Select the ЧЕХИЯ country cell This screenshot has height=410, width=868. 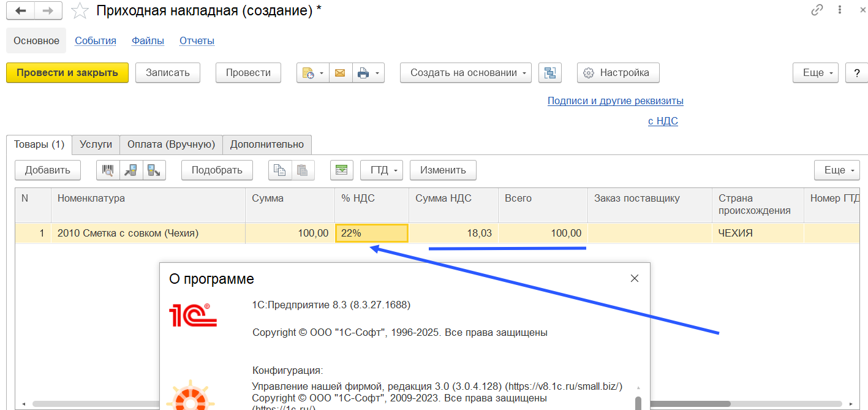(x=758, y=233)
